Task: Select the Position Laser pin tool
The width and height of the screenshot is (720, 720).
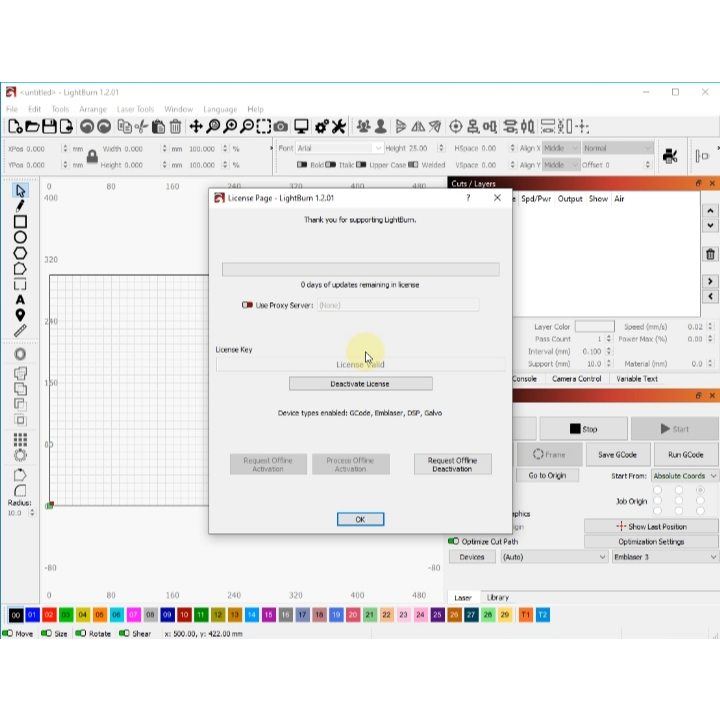Action: (x=20, y=315)
